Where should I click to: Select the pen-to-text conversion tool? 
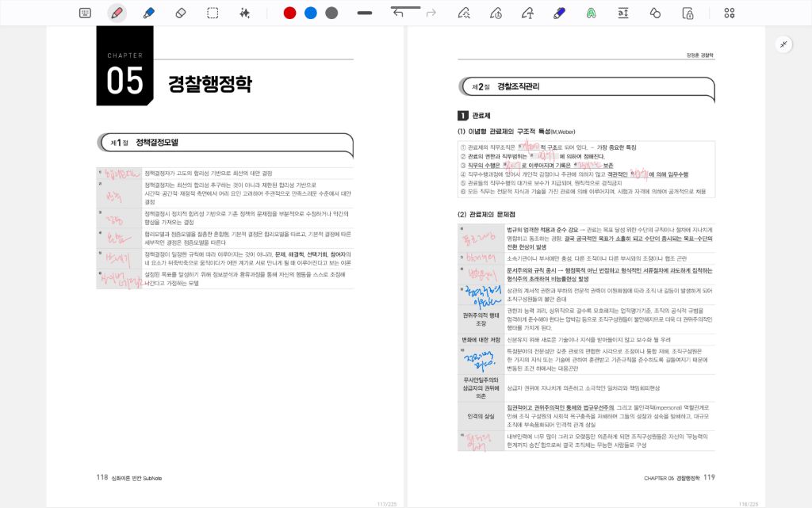(x=527, y=13)
